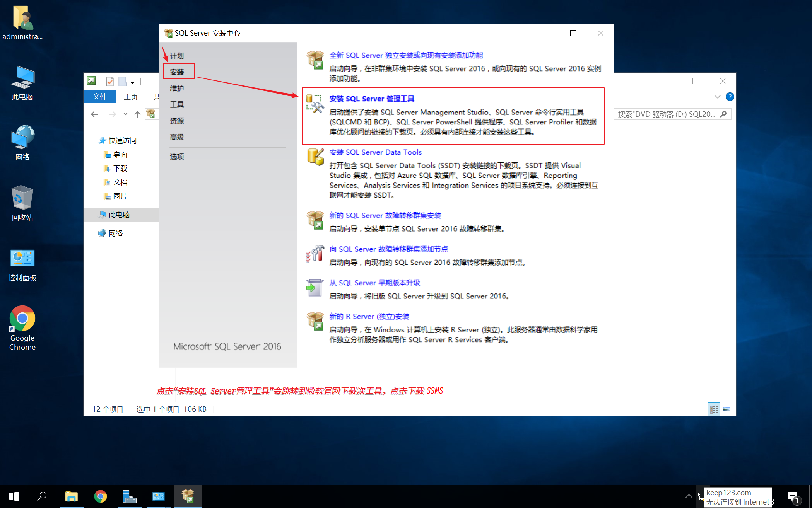Click the SQL Server Data Tools icon
The width and height of the screenshot is (812, 508).
tap(315, 157)
